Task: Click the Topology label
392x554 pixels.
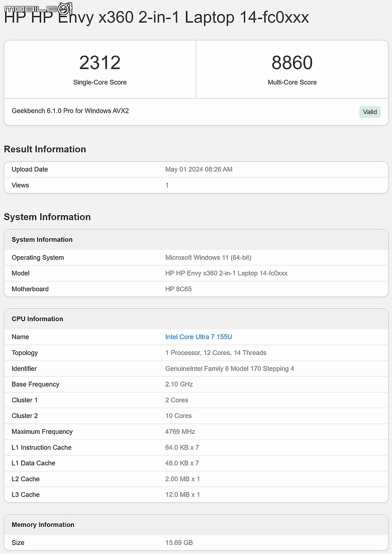Action: tap(25, 352)
